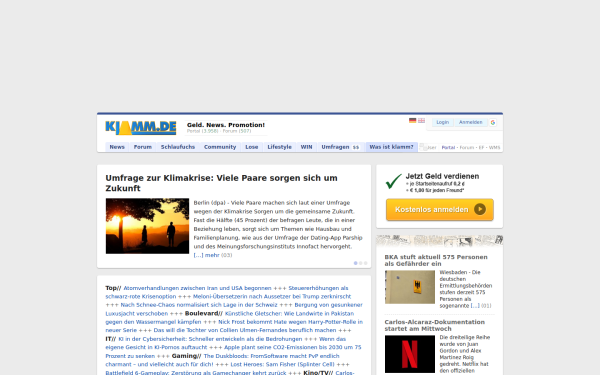Click the Portal link in header

pyautogui.click(x=448, y=147)
